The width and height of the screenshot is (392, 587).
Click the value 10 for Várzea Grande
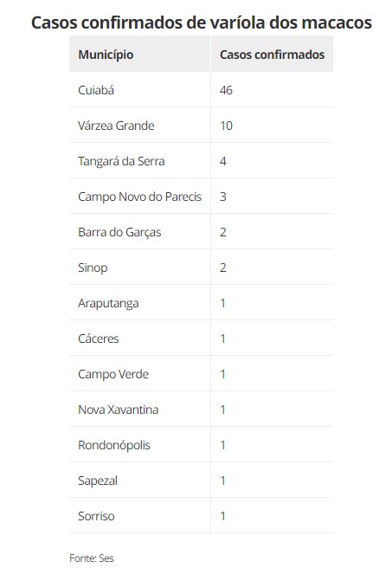[x=226, y=126]
